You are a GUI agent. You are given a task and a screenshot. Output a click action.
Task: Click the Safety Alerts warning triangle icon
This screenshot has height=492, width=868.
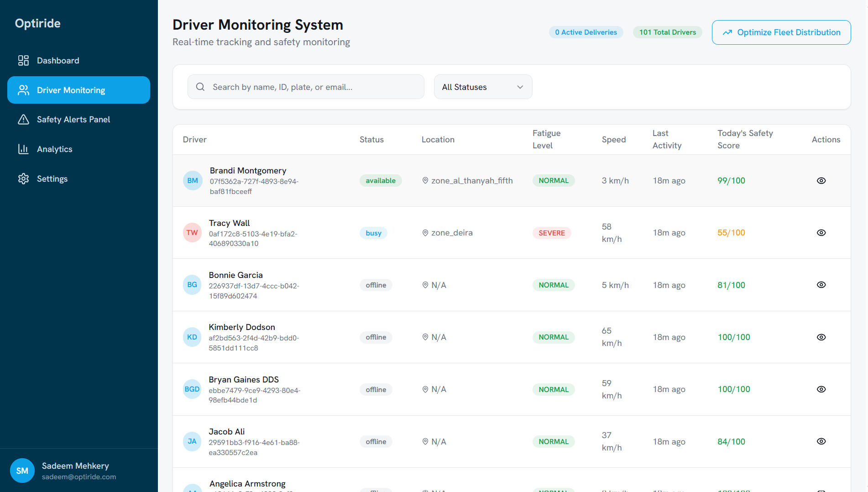(x=23, y=120)
